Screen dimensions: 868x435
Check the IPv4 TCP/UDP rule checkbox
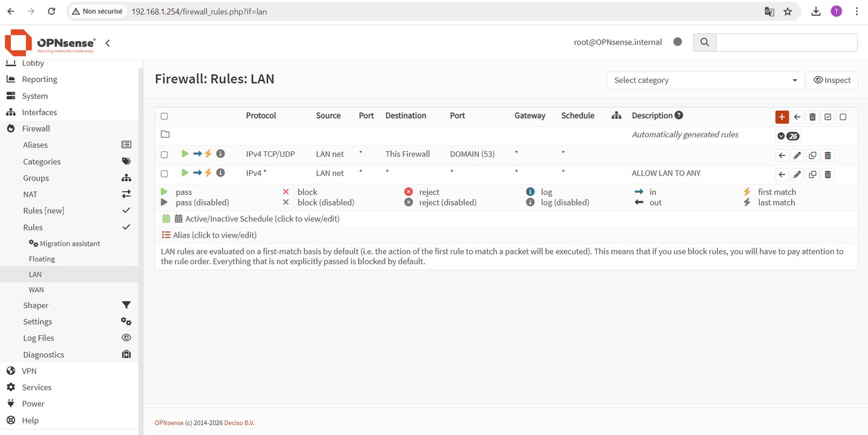point(164,155)
